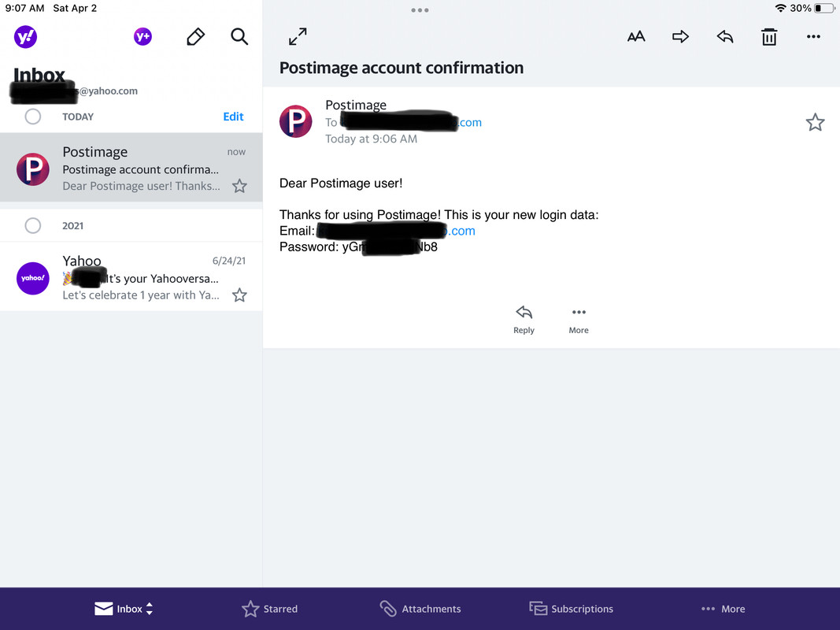Change text size with the AA icon

point(636,36)
